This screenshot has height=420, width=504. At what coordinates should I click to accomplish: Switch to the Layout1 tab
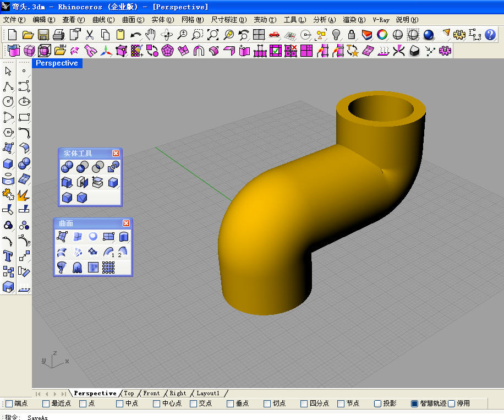tap(208, 394)
